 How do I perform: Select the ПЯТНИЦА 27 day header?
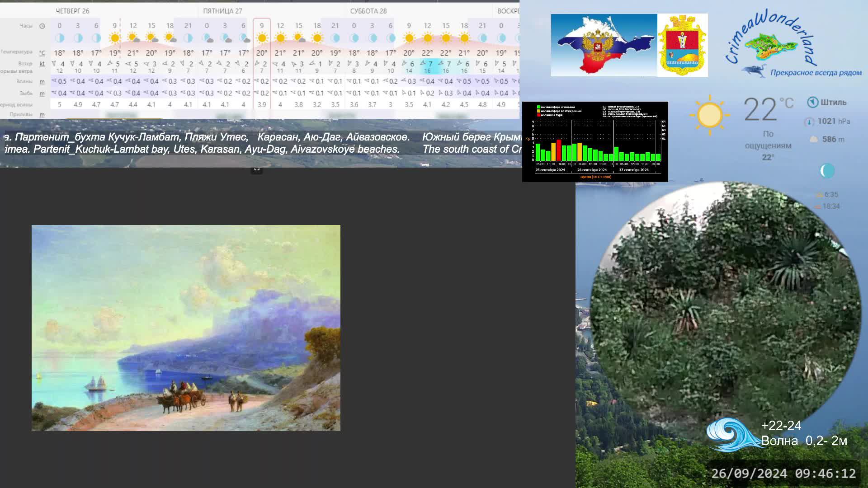(x=222, y=11)
